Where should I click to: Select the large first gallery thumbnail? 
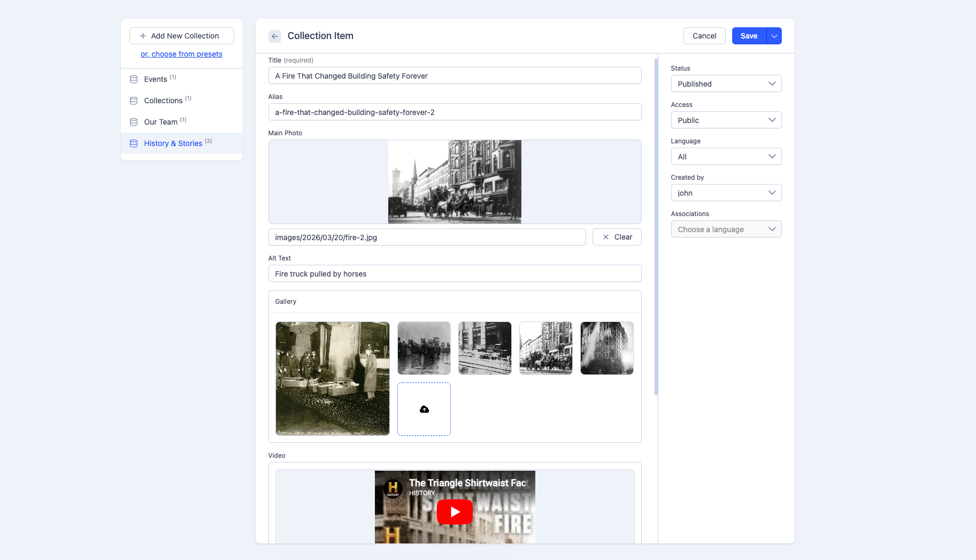pos(332,378)
